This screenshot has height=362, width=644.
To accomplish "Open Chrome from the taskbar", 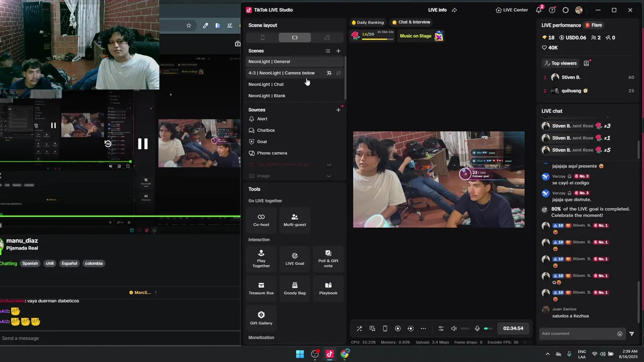I will click(x=345, y=354).
